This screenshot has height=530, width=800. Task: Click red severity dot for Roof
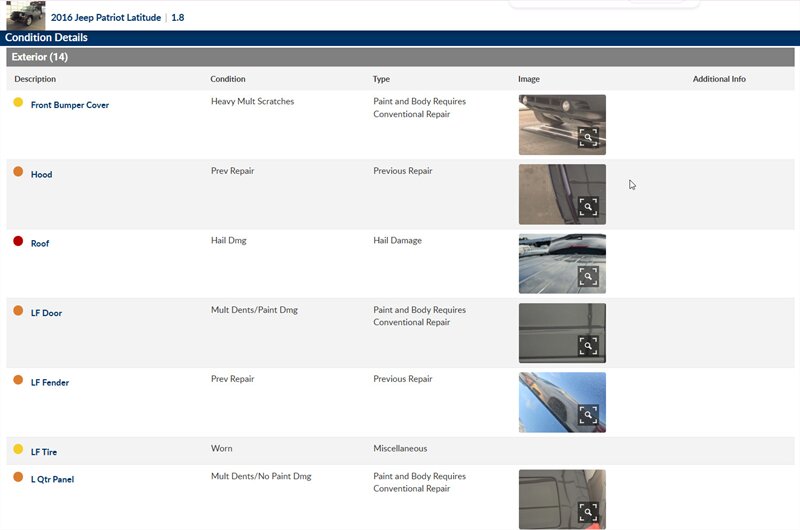pos(18,241)
